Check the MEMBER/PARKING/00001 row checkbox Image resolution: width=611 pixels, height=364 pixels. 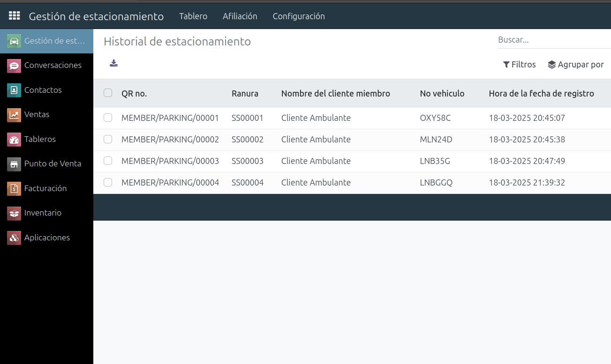coord(108,118)
